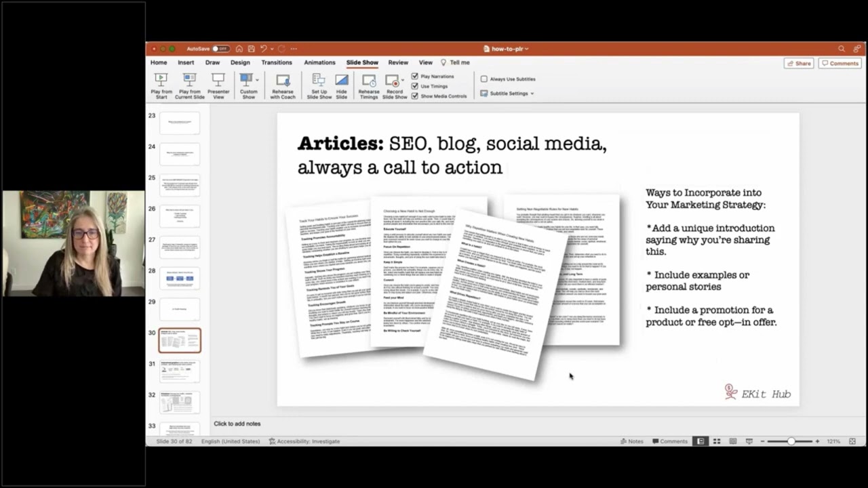868x488 pixels.
Task: Select slide 28 thumbnail
Action: point(180,278)
